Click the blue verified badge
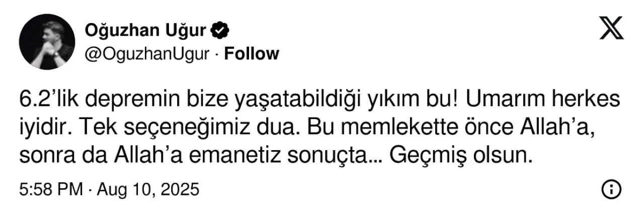Screen dimensions: 644x222 coord(220,31)
